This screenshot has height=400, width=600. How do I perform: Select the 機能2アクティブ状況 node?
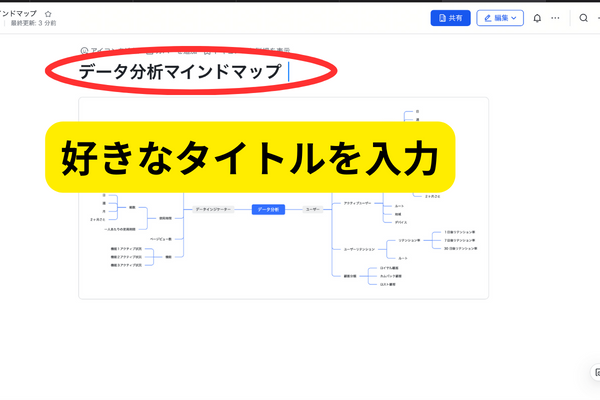(126, 257)
